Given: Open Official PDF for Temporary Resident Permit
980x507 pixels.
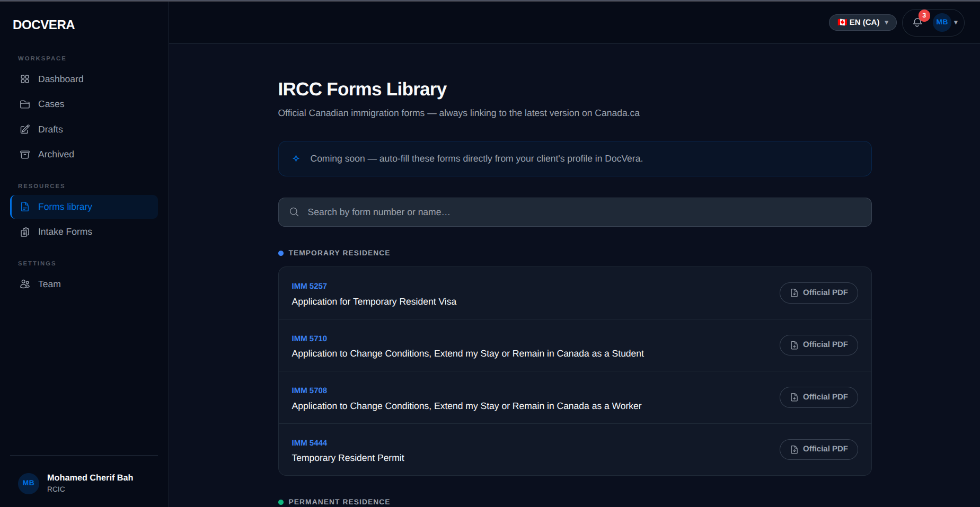Looking at the screenshot, I should 818,449.
